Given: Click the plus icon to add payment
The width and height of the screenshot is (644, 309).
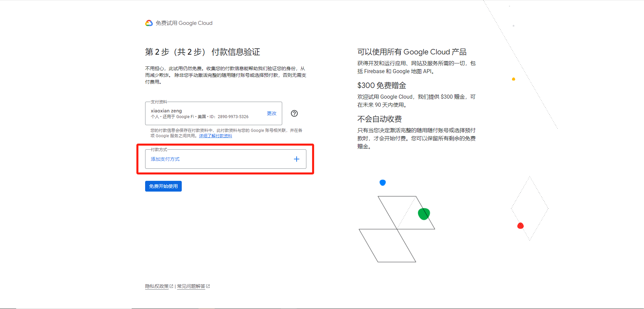Looking at the screenshot, I should pyautogui.click(x=297, y=159).
